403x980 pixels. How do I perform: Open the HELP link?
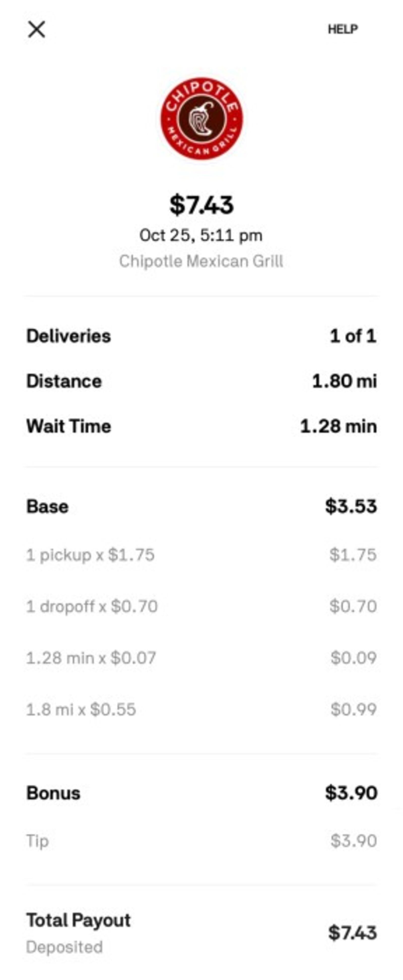click(343, 29)
